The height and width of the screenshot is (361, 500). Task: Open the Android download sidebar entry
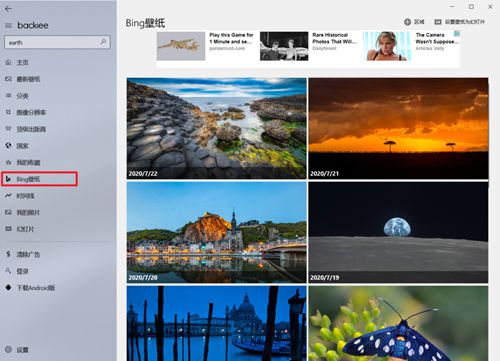30,287
